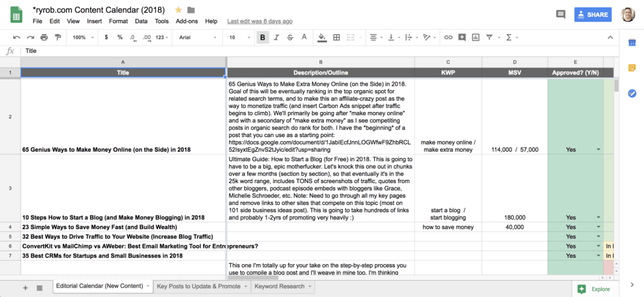
Task: Toggle bold formatting (B)
Action: (x=262, y=37)
